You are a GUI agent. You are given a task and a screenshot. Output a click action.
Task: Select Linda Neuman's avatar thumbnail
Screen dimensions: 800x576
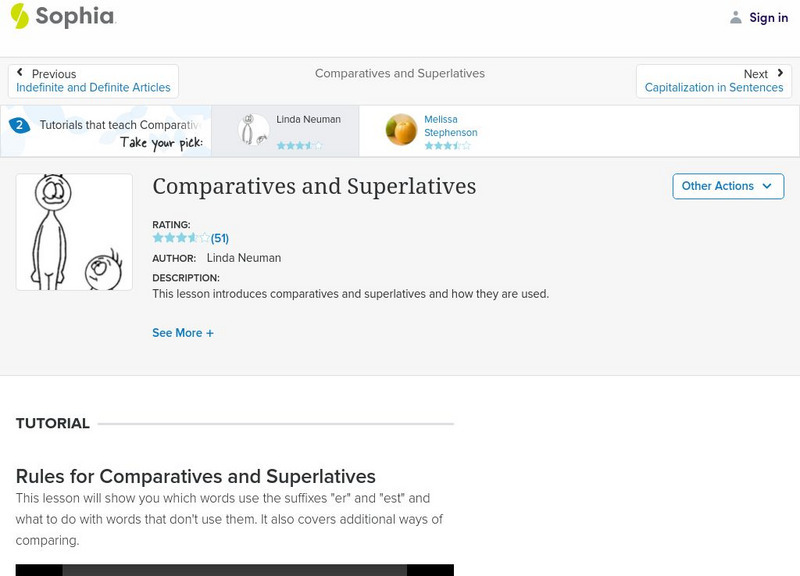click(253, 130)
